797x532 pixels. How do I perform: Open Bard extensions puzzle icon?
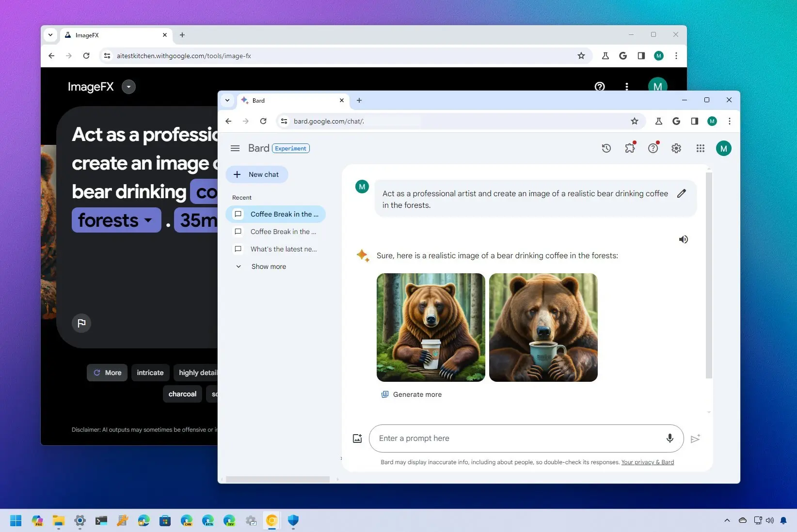630,149
